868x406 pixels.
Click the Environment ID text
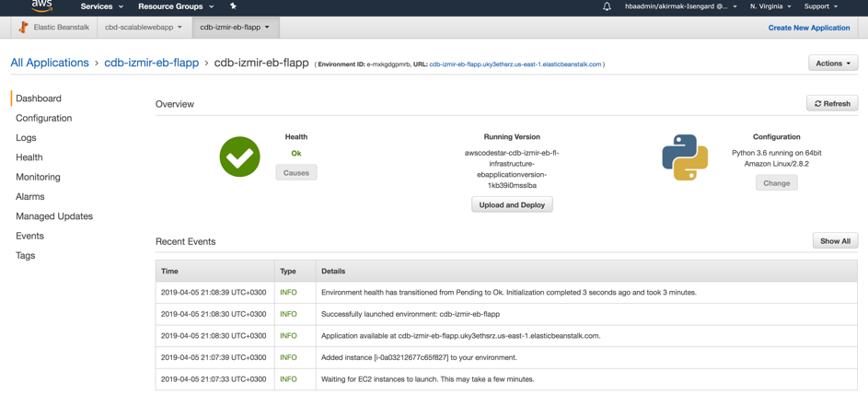[364, 64]
